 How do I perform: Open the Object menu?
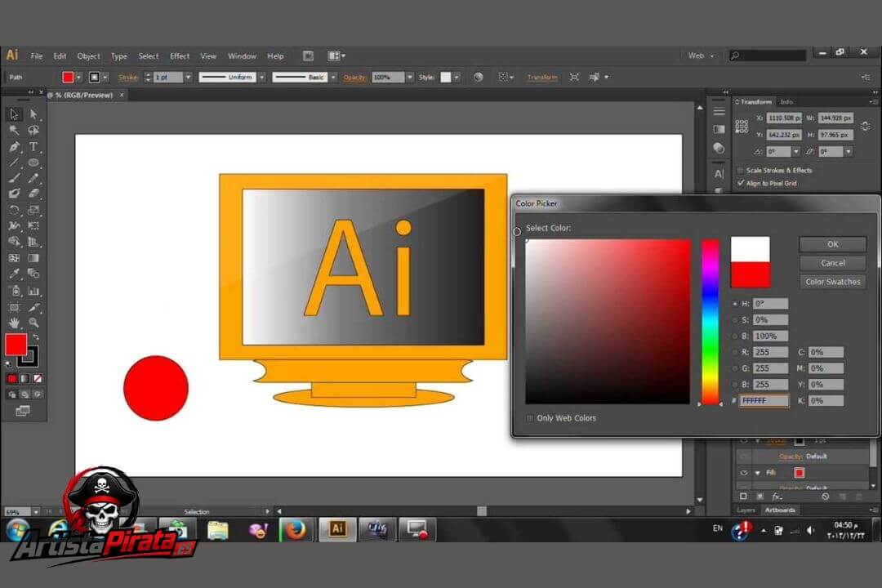pyautogui.click(x=88, y=56)
